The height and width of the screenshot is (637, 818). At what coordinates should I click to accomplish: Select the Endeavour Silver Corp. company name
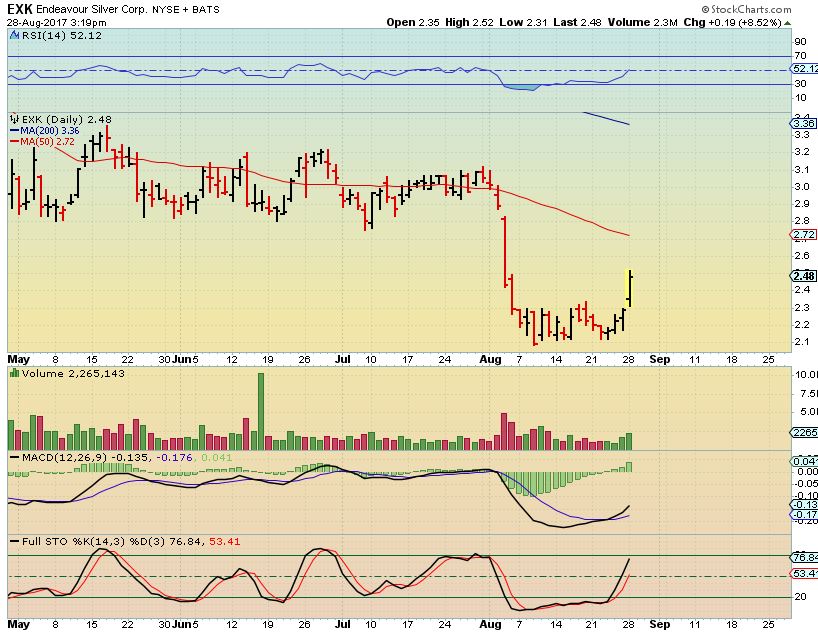point(92,9)
